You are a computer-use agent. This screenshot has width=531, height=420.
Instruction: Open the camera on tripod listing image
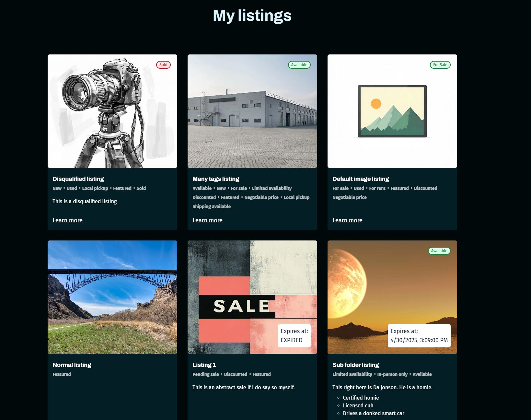[112, 111]
